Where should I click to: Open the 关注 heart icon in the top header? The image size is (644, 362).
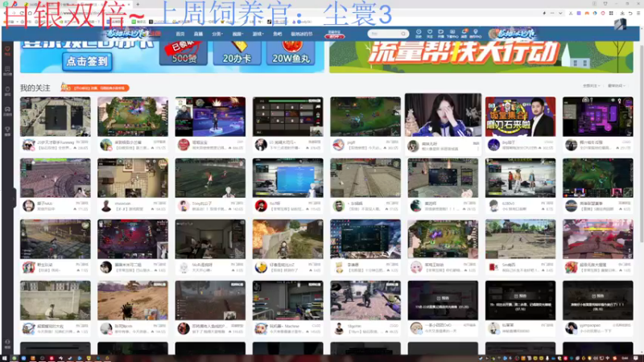click(x=430, y=32)
